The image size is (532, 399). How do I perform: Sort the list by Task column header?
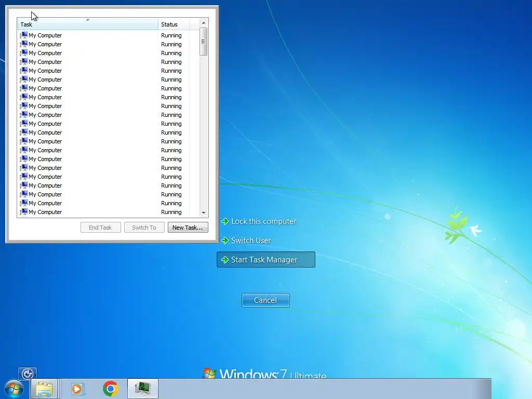(x=87, y=24)
